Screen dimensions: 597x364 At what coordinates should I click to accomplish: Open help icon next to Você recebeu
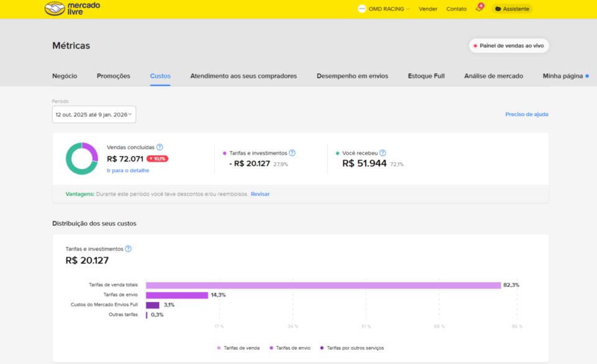(x=382, y=153)
